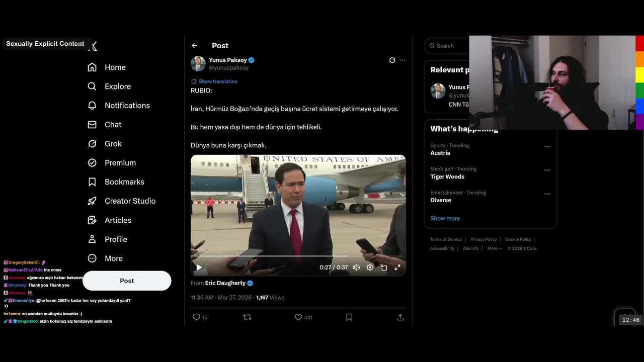Click the reply comment icon
Viewport: 644px width, 362px height.
[197, 317]
